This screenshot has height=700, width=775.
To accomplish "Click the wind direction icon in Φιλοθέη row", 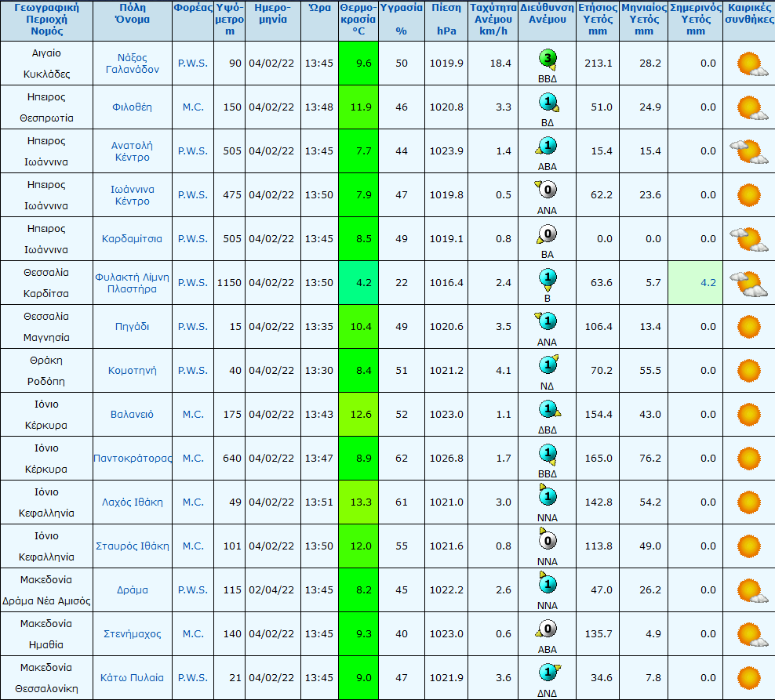I will pos(548,103).
